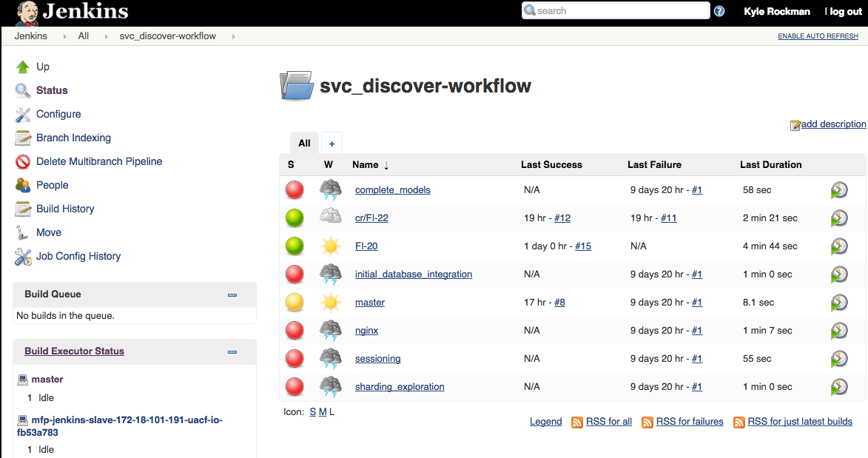The height and width of the screenshot is (458, 868).
Task: Schedule a build for sharding_exploration
Action: 839,386
